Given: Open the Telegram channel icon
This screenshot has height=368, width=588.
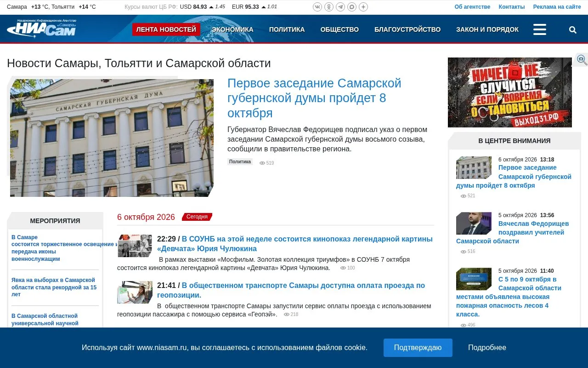Looking at the screenshot, I should tap(340, 7).
